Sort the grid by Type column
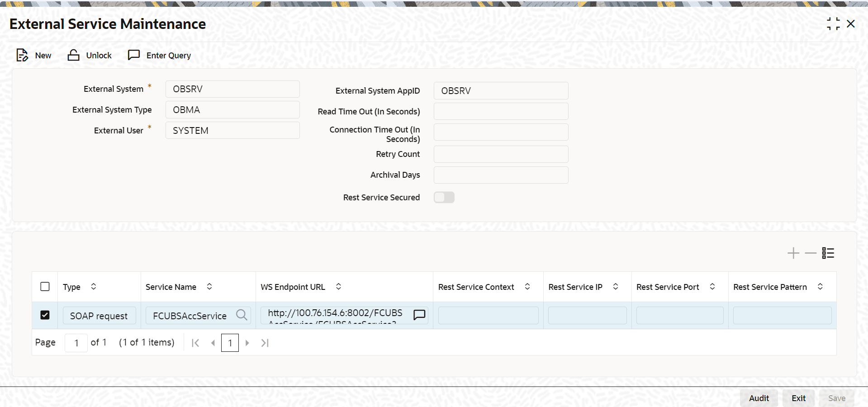The height and width of the screenshot is (407, 868). [x=94, y=286]
